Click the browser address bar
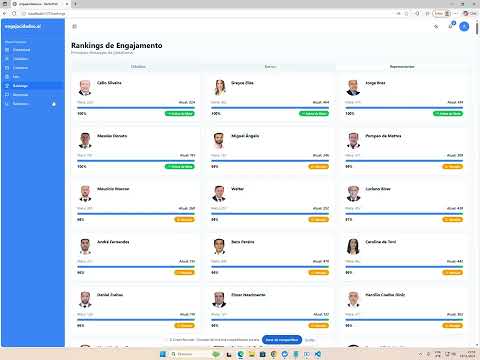This screenshot has width=480, height=360. [207, 14]
